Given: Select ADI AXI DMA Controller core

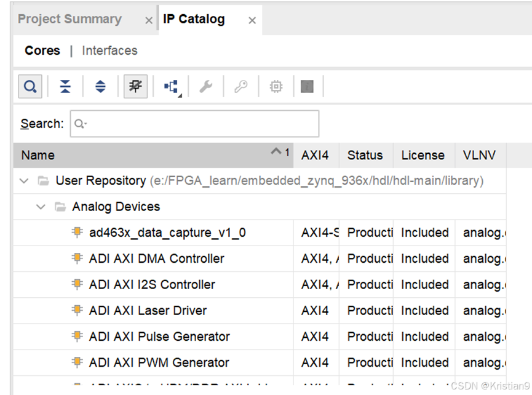Looking at the screenshot, I should pyautogui.click(x=156, y=258).
